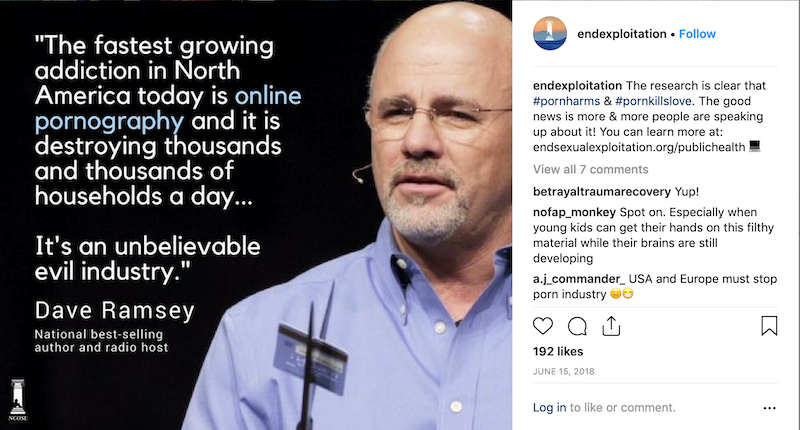
Task: Click Log in to comment
Action: click(549, 408)
